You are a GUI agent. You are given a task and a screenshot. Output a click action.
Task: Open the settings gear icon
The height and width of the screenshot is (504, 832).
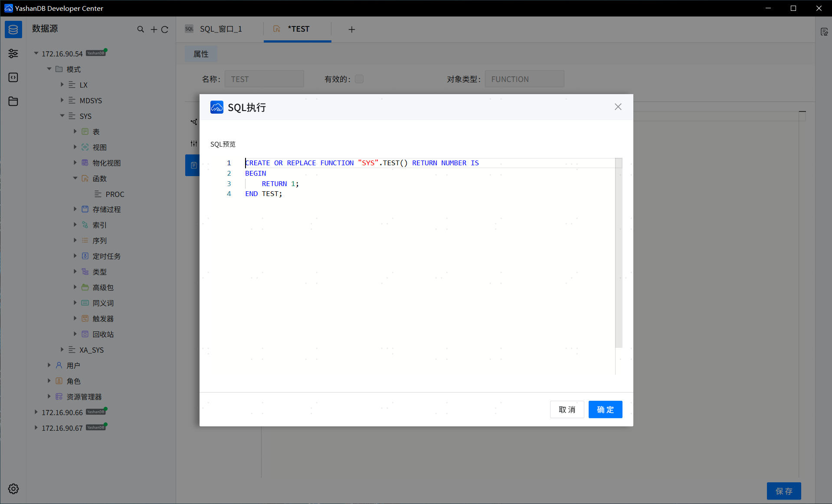tap(13, 489)
